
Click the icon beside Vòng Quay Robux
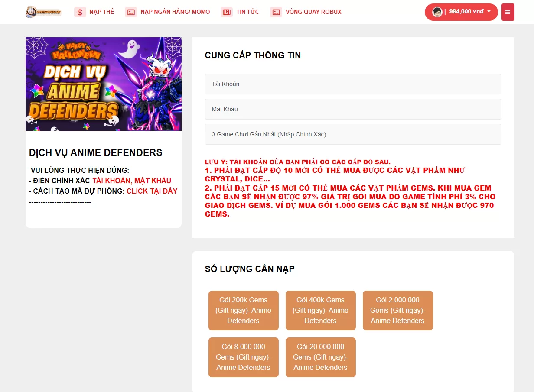[276, 12]
